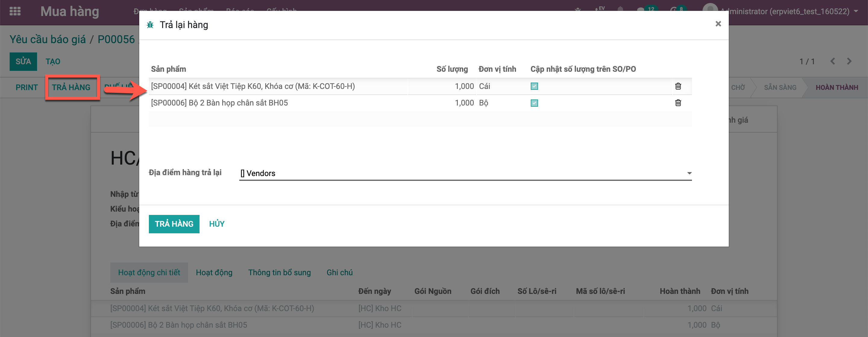Select the HOÀN THÀNH status stage

pos(837,88)
